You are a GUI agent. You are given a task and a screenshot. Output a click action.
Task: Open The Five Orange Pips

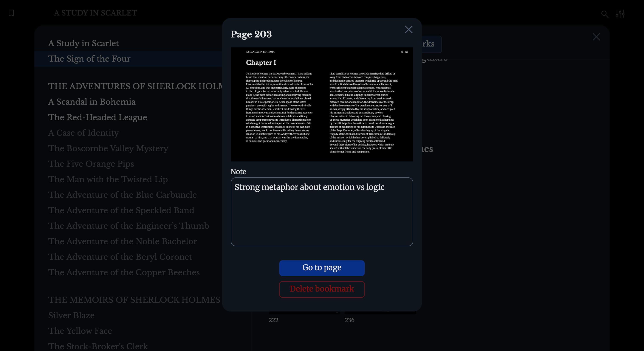[91, 164]
